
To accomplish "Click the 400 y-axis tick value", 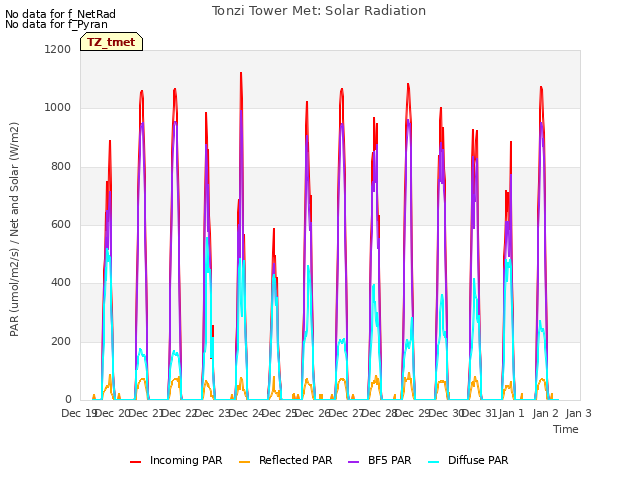I will tap(61, 282).
